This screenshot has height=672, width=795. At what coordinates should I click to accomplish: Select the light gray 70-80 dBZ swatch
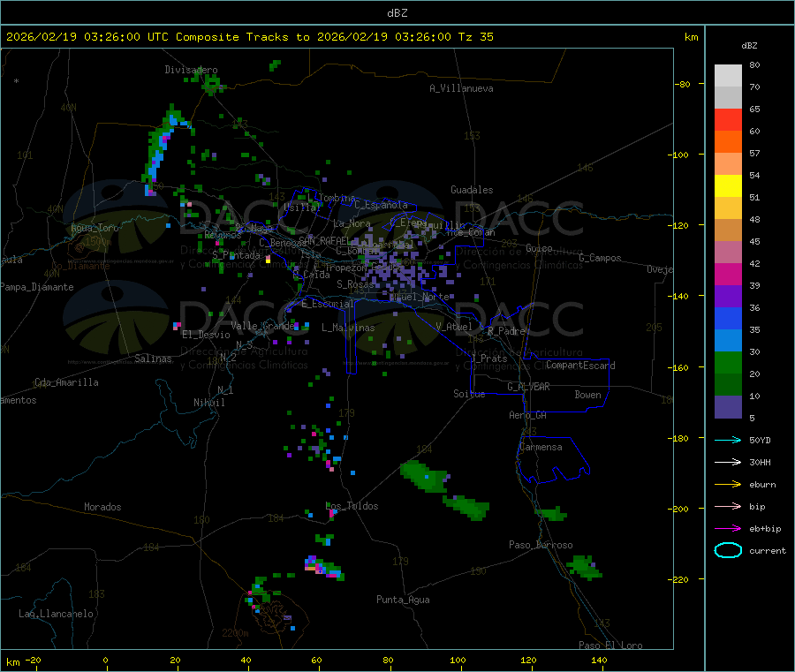coord(728,76)
